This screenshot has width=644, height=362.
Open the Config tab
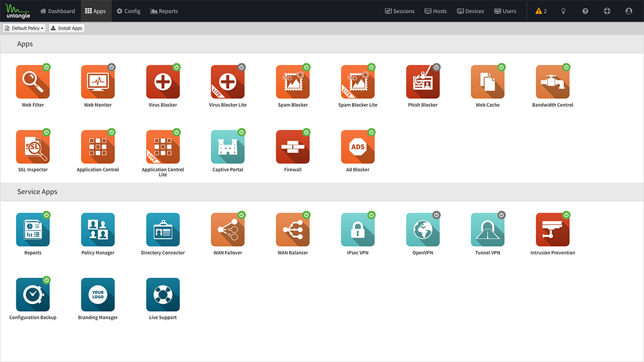(128, 11)
